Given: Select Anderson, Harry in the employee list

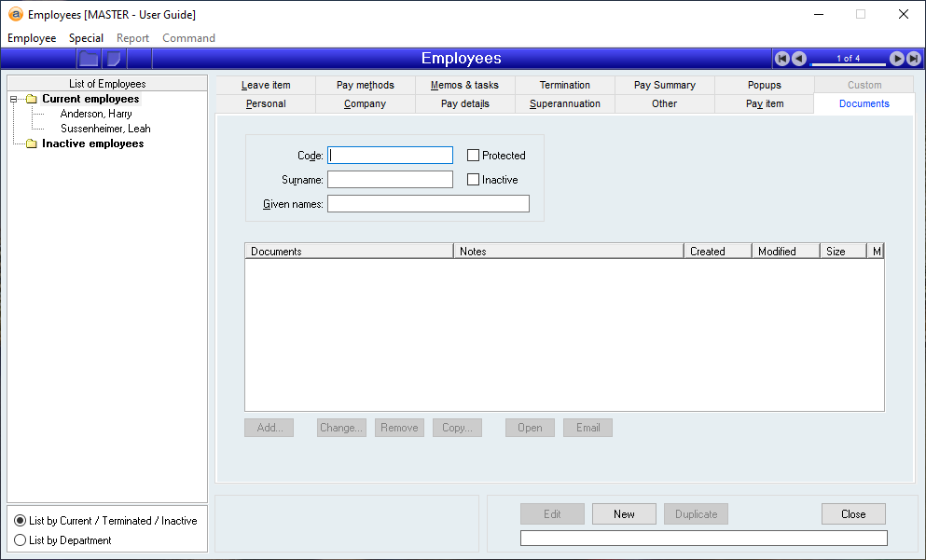Looking at the screenshot, I should coord(96,114).
